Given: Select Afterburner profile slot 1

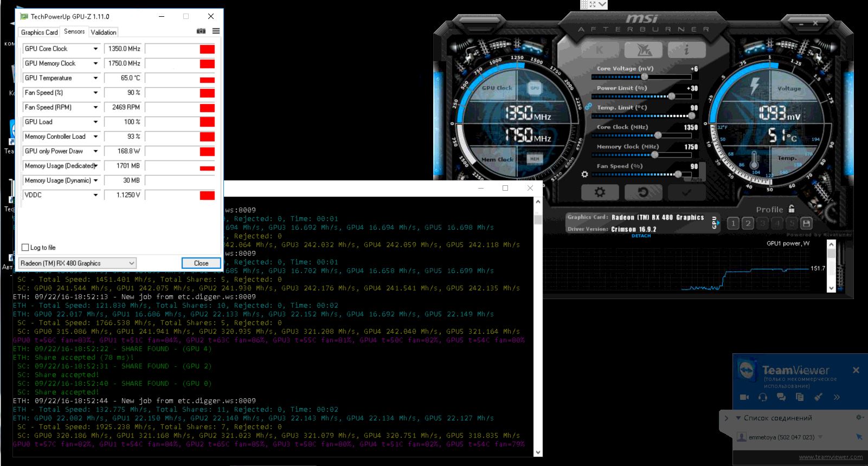Looking at the screenshot, I should pos(733,223).
